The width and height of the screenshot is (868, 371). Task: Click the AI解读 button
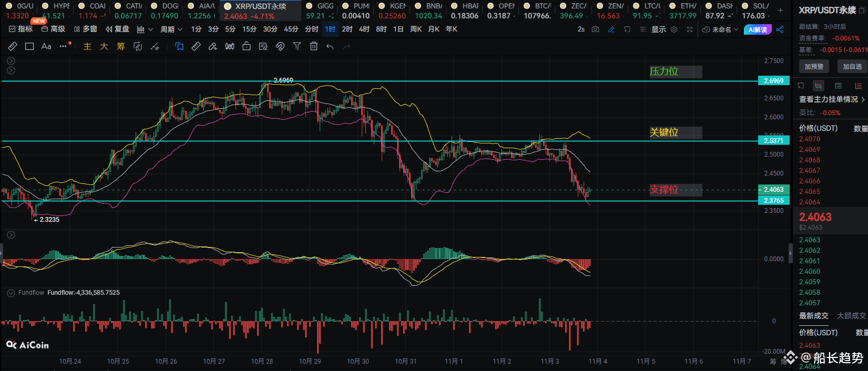[x=758, y=29]
